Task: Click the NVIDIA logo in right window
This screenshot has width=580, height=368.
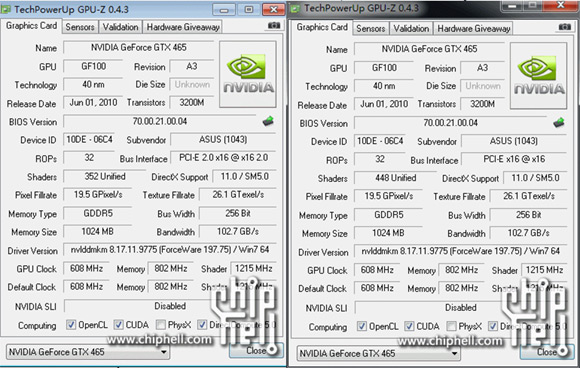Action: click(539, 75)
